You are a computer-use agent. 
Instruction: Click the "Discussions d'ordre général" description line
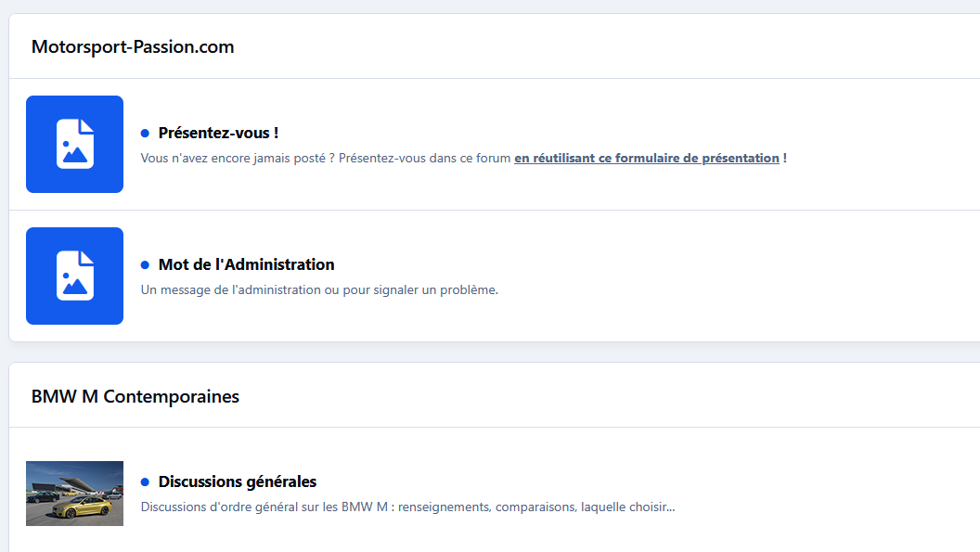click(407, 507)
